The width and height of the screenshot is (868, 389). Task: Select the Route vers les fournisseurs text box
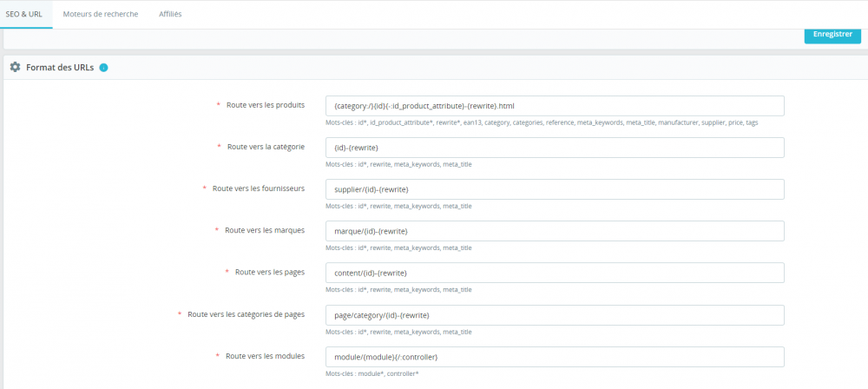[x=555, y=189]
